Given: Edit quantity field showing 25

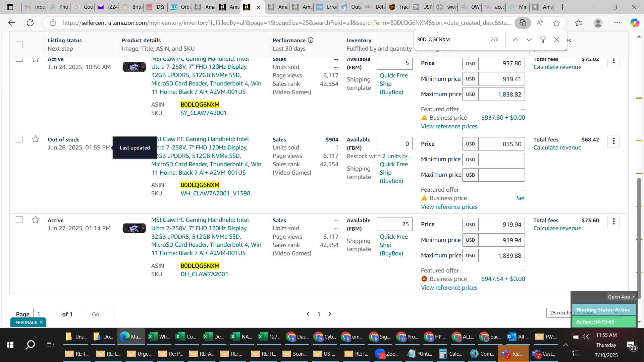Looking at the screenshot, I should click(394, 224).
